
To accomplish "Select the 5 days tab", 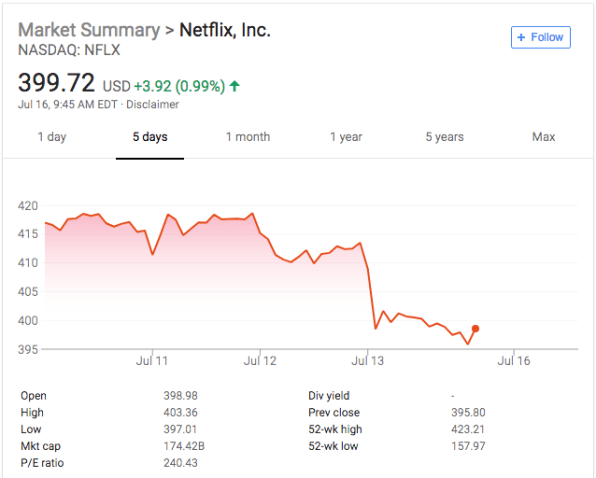I will [150, 137].
